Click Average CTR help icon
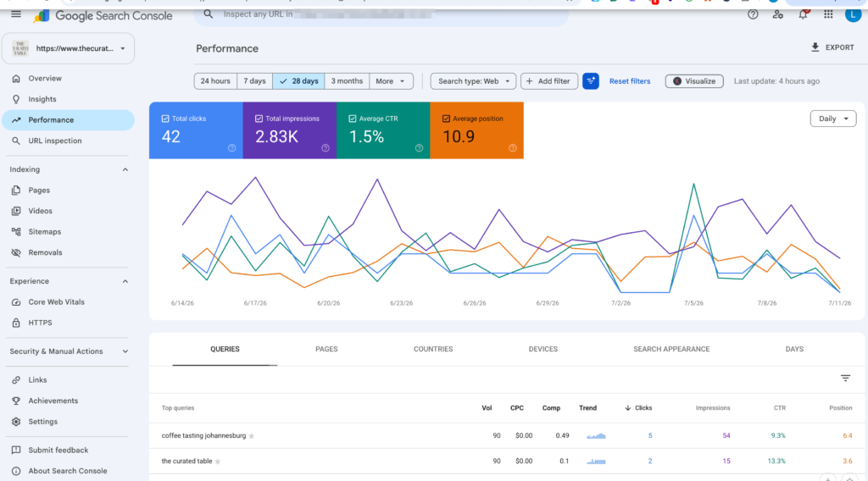 click(x=419, y=148)
